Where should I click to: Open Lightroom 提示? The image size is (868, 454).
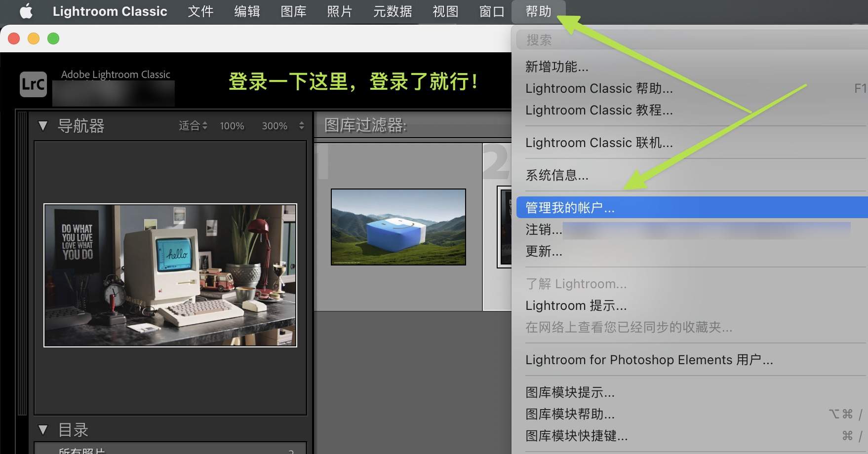(x=576, y=305)
